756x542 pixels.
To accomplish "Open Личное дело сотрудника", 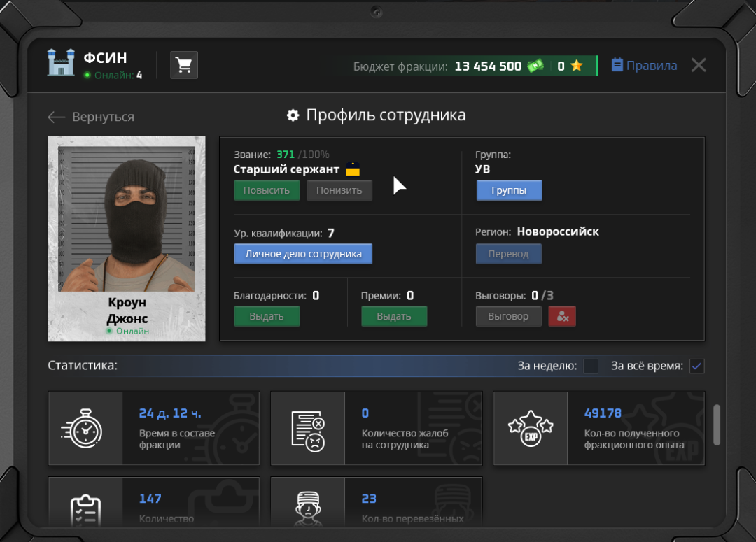I will [303, 254].
